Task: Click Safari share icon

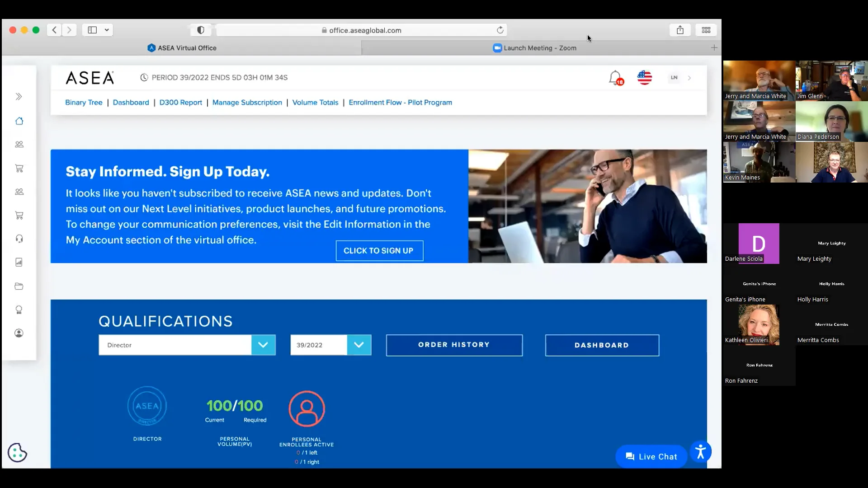Action: click(x=680, y=30)
